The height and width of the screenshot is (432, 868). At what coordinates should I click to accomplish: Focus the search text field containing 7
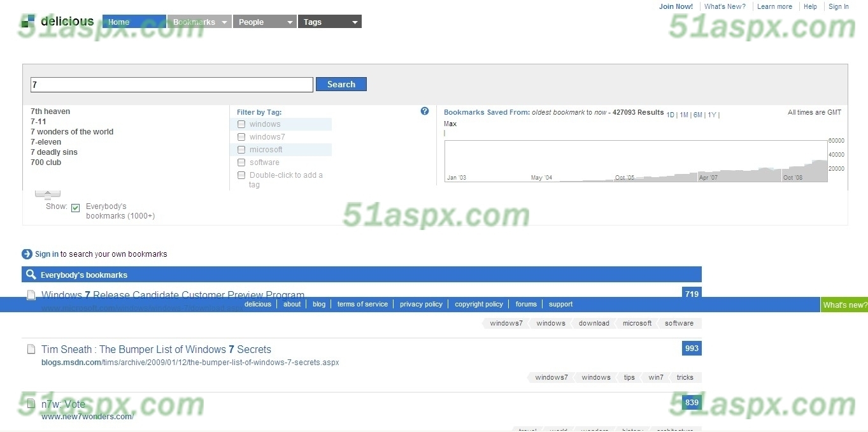coord(172,85)
